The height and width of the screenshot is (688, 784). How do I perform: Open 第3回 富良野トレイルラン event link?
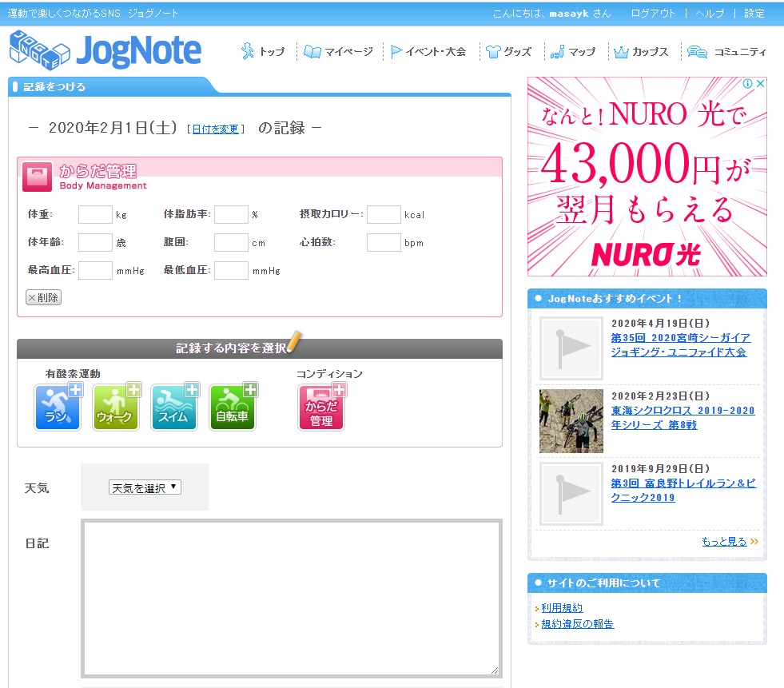(683, 490)
